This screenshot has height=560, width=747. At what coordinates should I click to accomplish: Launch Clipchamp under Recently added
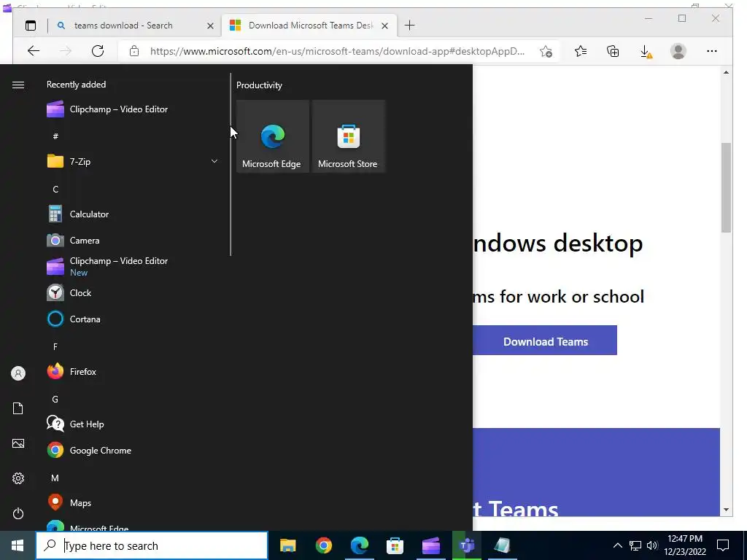click(x=108, y=109)
